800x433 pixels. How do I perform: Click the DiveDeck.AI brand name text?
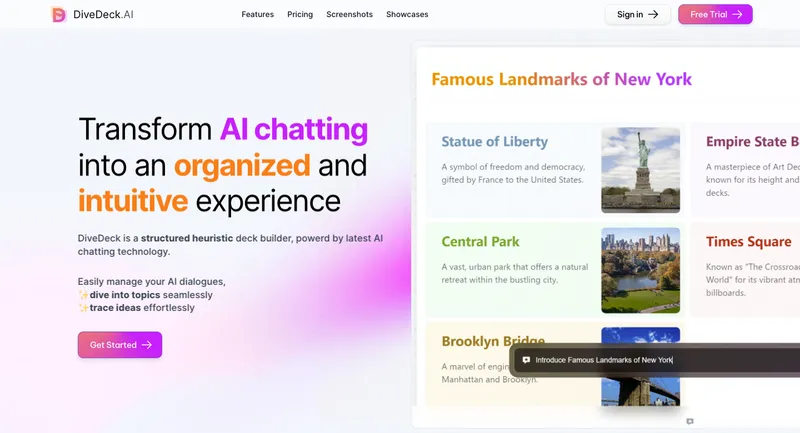point(101,15)
